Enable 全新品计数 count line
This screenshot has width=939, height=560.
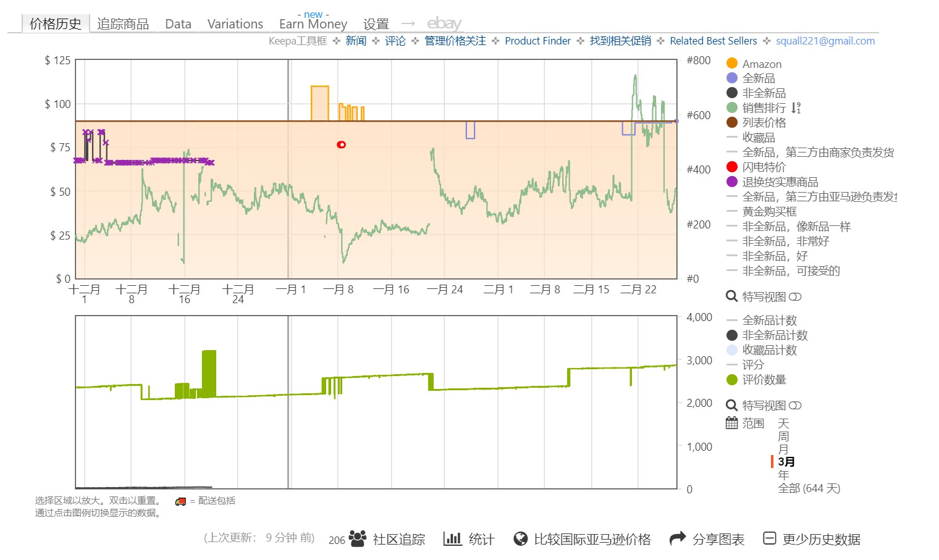(732, 320)
